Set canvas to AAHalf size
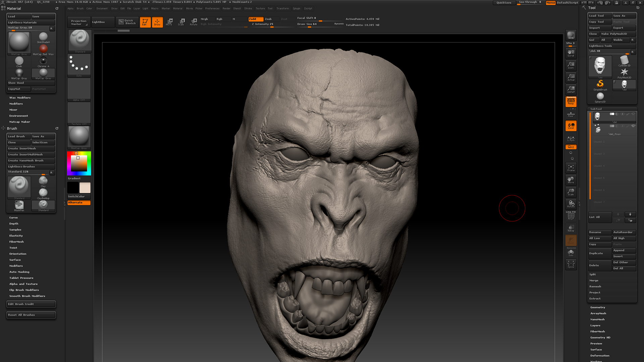Screen dimensions: 644x362 [571, 89]
